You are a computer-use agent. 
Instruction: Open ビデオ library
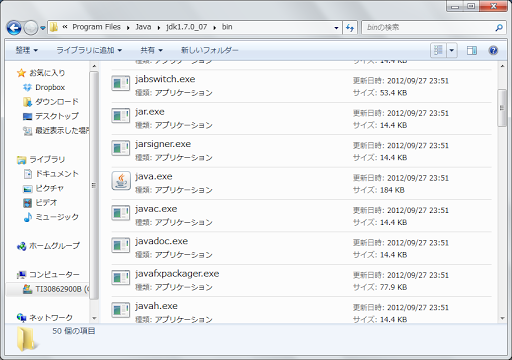coord(40,202)
